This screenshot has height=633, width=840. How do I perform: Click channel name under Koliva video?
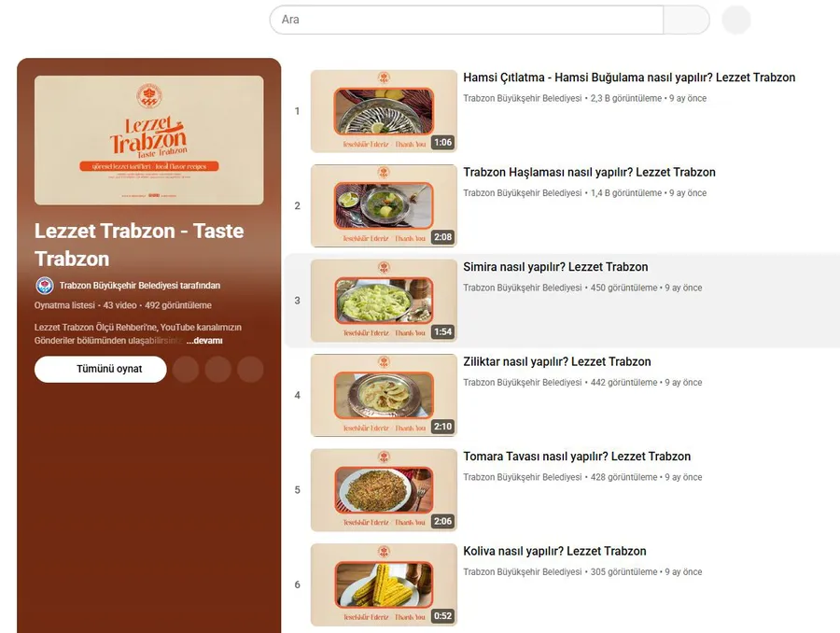tap(523, 572)
